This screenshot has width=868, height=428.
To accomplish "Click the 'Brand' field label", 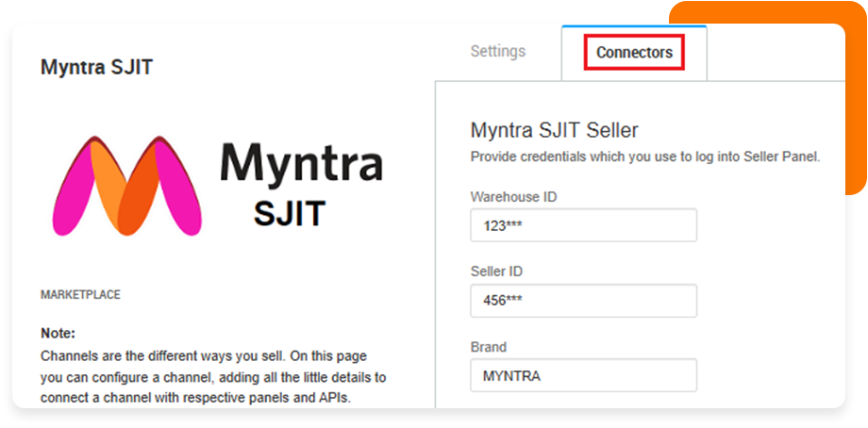I will [489, 347].
